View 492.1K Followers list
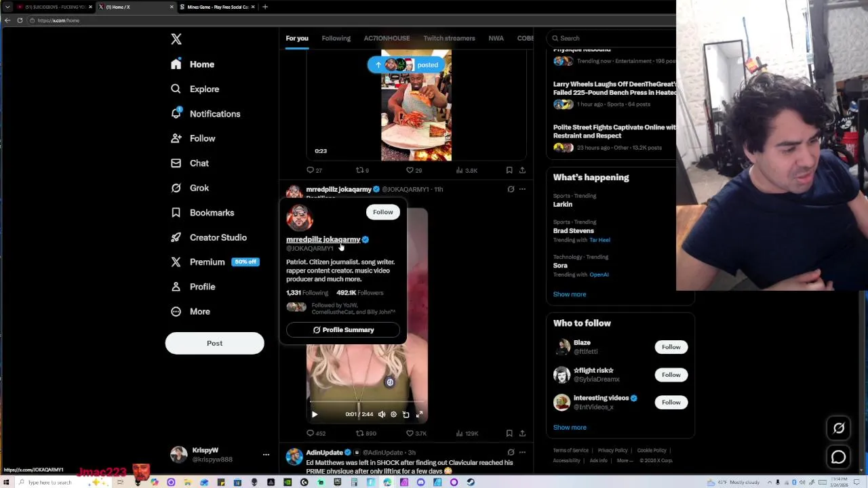The height and width of the screenshot is (488, 868). click(x=360, y=293)
